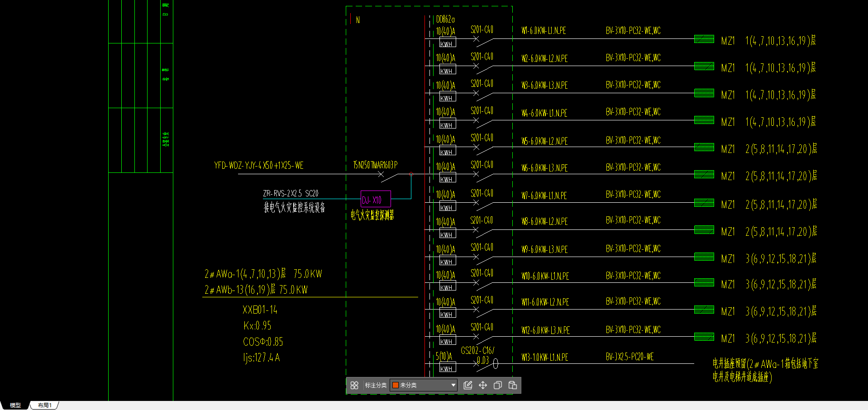Select the COSΦ:0.85 value
The width and height of the screenshot is (868, 410).
point(263,342)
